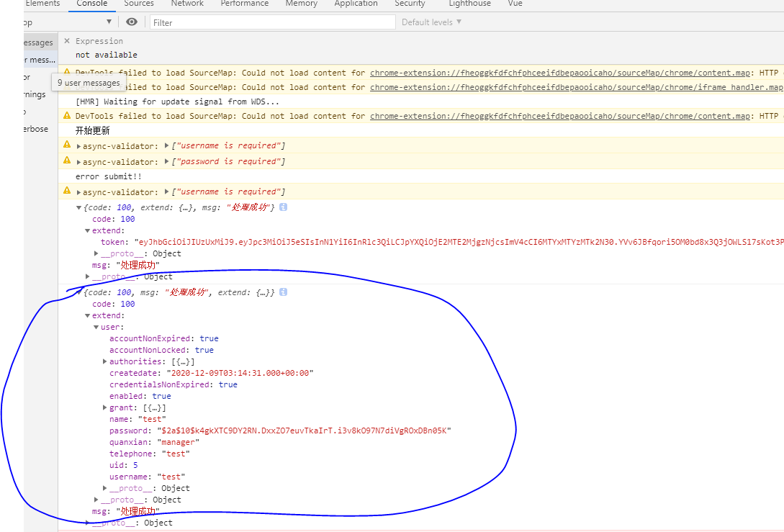Expand the authorities array inside user object

pos(104,361)
